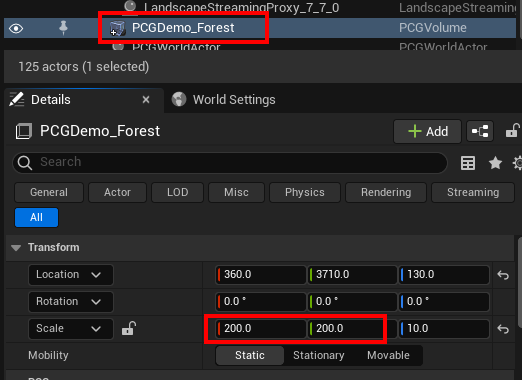Open the Rotation dropdown

coord(71,302)
